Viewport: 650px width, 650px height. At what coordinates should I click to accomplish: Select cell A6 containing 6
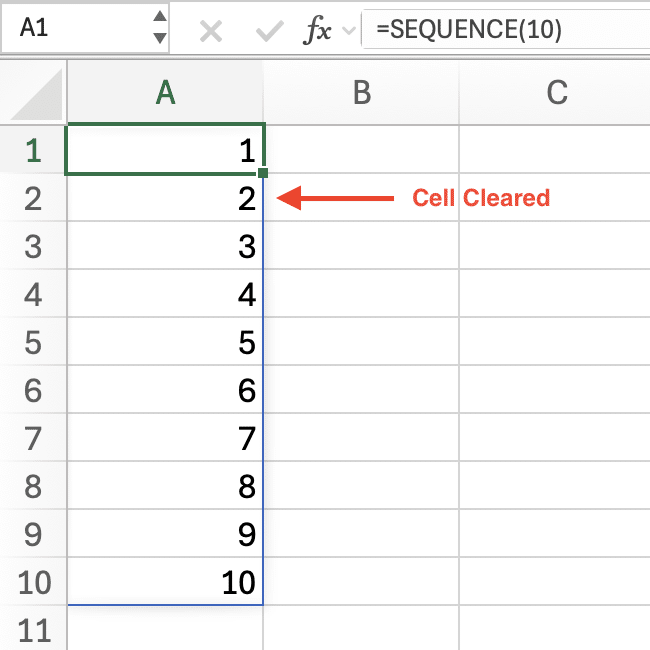click(165, 389)
